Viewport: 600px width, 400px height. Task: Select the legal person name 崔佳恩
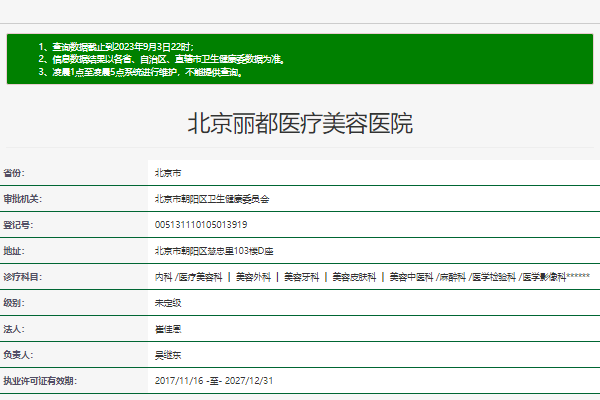[168, 329]
